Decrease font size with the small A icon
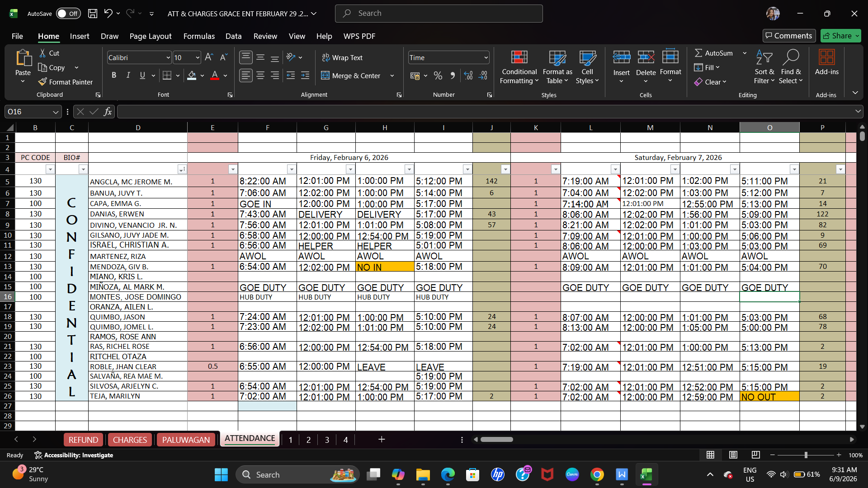Viewport: 868px width, 488px height. (223, 57)
